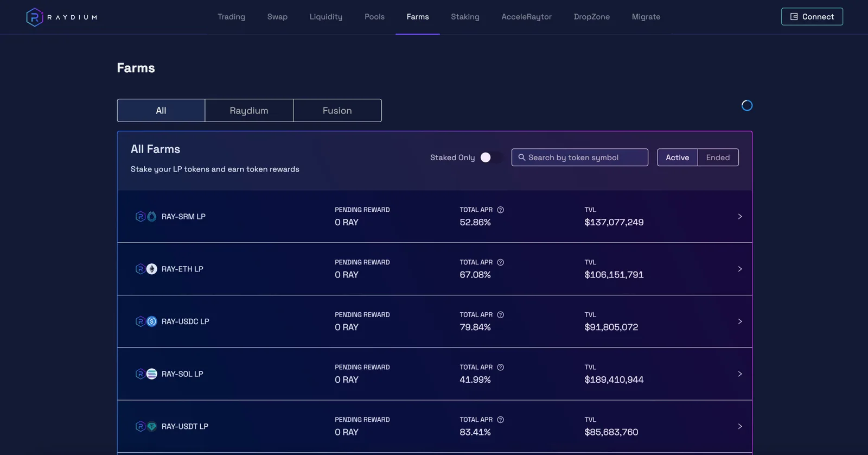Screen dimensions: 868x455
Task: Click the RAY-USDT LP farm name
Action: coord(185,427)
